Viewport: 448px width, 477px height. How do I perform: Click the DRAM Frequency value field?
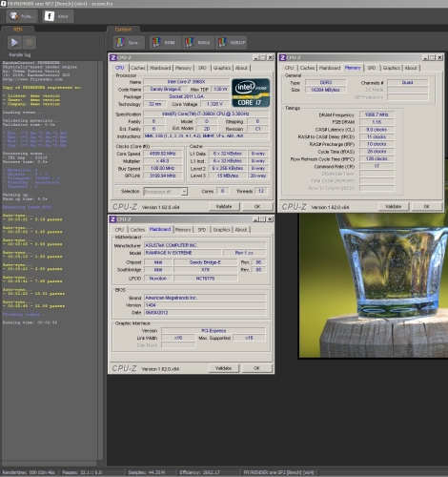(377, 114)
